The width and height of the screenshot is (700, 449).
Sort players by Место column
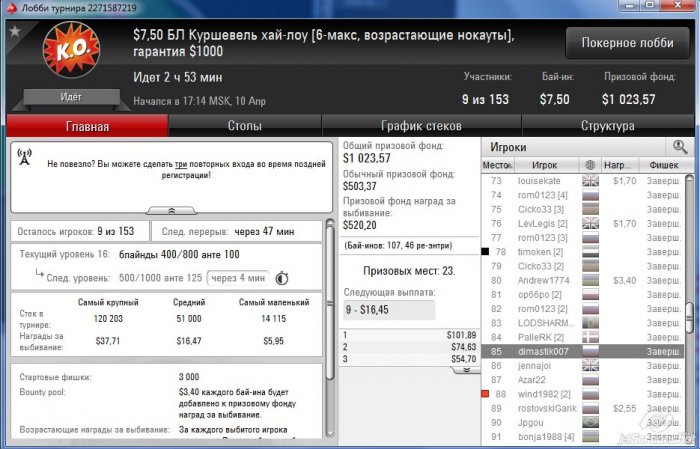pos(497,165)
